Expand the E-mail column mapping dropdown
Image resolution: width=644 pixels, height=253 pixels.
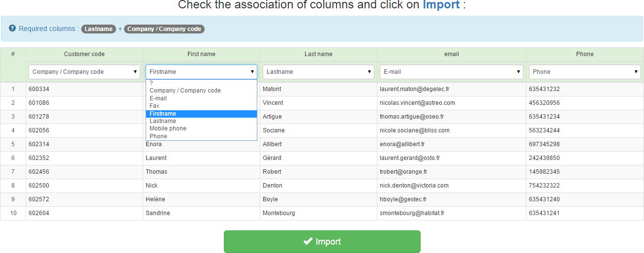point(451,72)
